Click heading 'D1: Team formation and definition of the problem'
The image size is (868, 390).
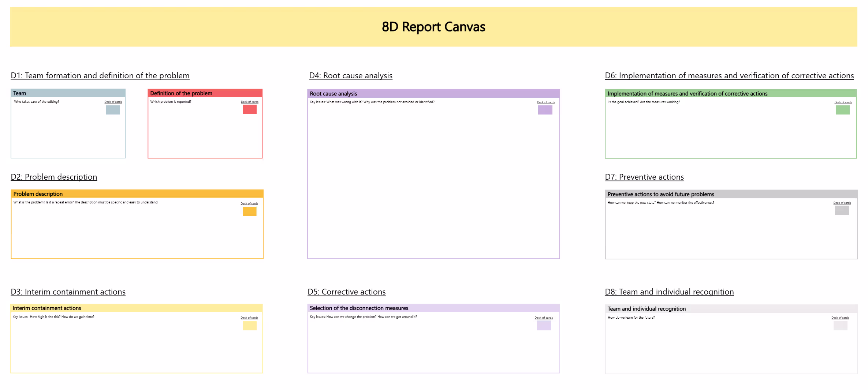pyautogui.click(x=100, y=76)
